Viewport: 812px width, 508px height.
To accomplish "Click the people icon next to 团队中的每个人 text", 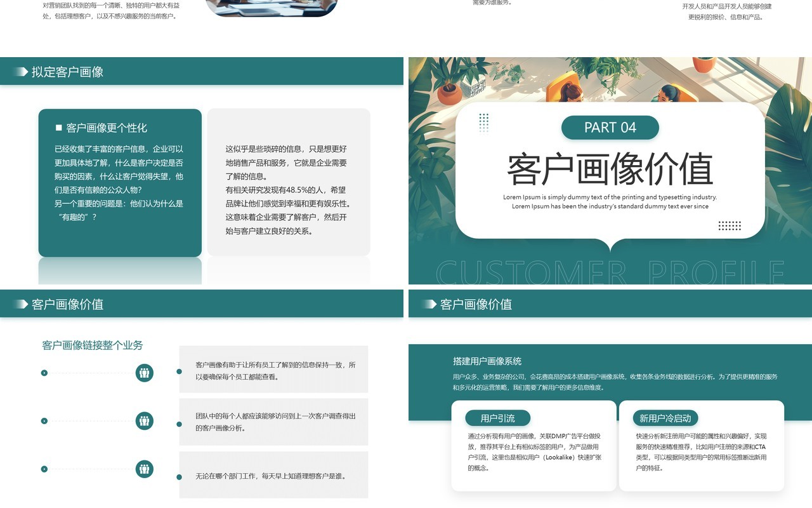I will pyautogui.click(x=145, y=420).
